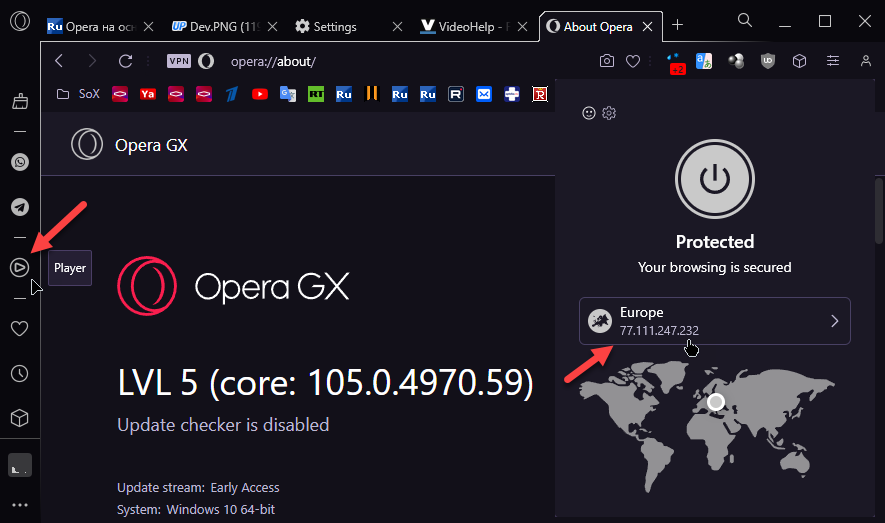Viewport: 885px width, 523px height.
Task: Open WhatsApp in the sidebar
Action: point(20,162)
